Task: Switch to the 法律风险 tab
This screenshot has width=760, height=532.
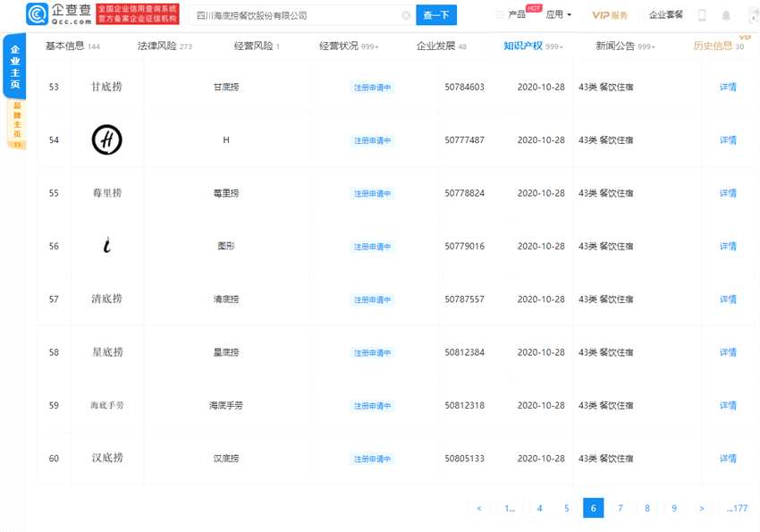Action: tap(164, 46)
